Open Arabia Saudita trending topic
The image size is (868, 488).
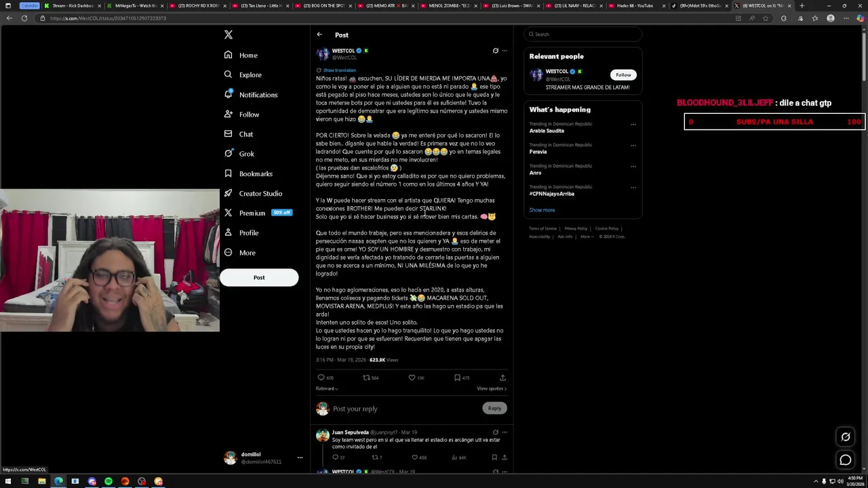(x=547, y=131)
